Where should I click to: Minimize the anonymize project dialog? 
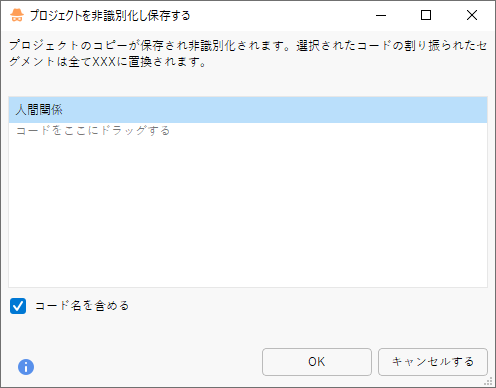pyautogui.click(x=381, y=15)
